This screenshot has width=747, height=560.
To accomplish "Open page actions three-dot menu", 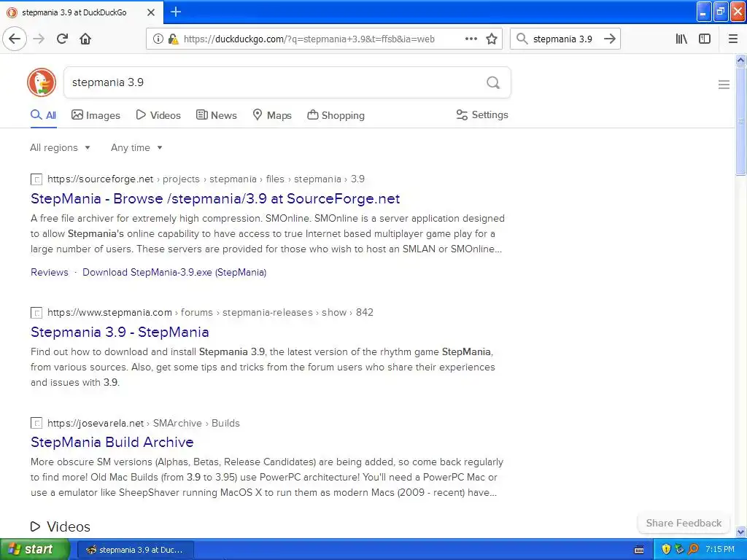I will coord(471,39).
